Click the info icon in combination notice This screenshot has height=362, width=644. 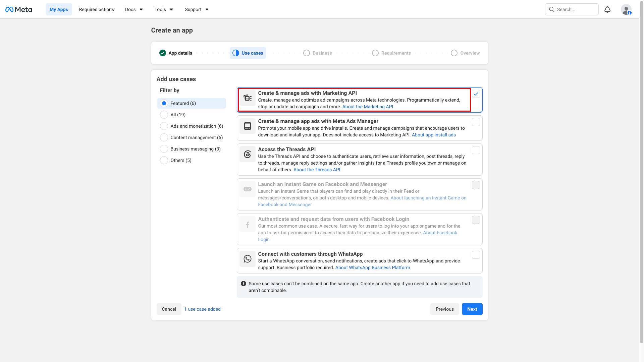click(244, 284)
